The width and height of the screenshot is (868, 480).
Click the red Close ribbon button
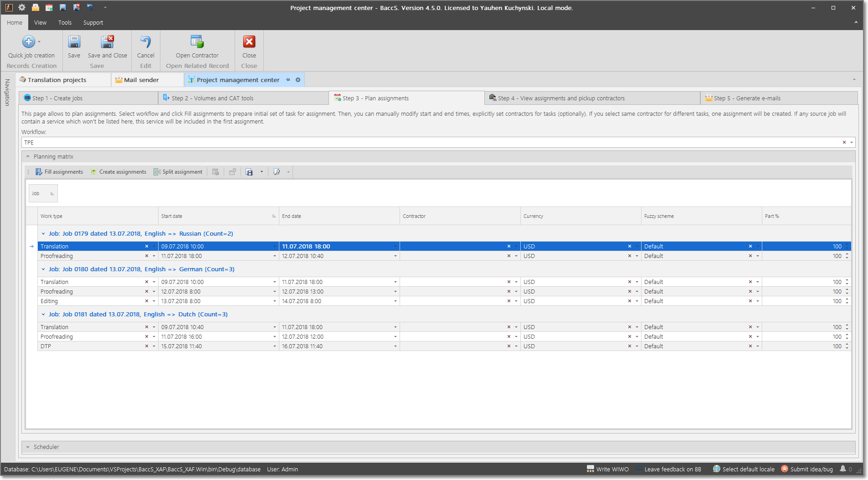[x=249, y=47]
